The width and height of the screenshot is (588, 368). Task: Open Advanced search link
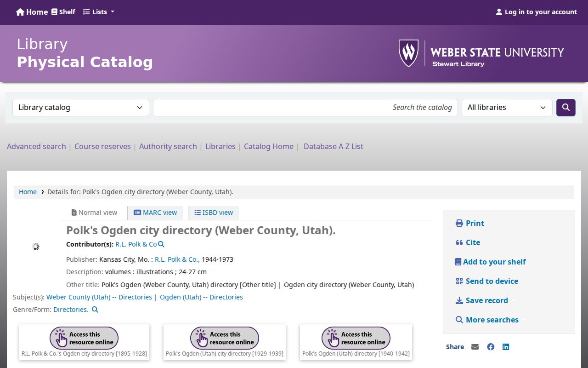coord(36,146)
